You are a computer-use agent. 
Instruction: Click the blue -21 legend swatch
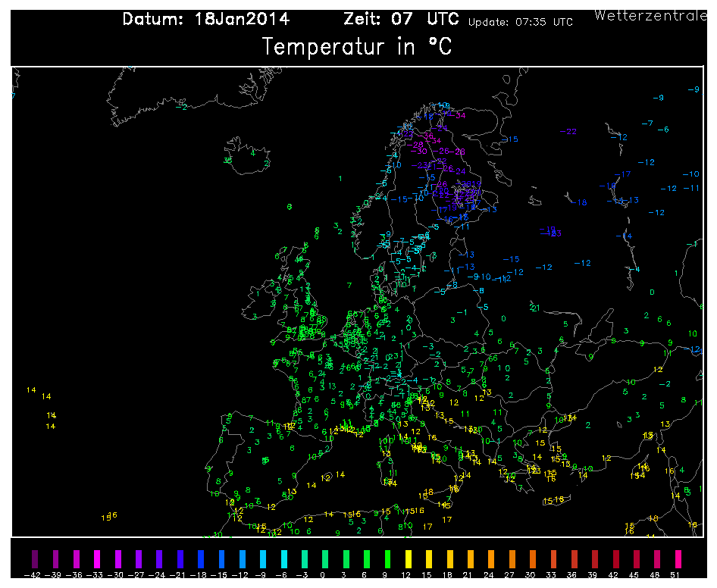pyautogui.click(x=180, y=558)
